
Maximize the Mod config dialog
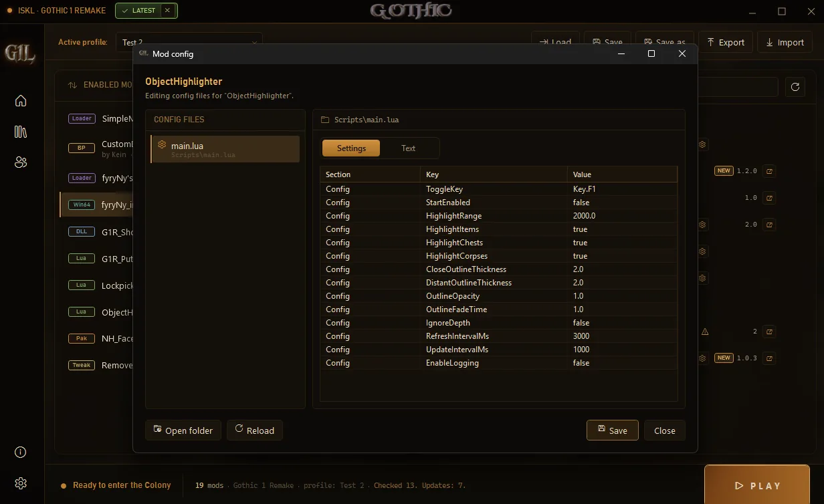[x=651, y=53]
